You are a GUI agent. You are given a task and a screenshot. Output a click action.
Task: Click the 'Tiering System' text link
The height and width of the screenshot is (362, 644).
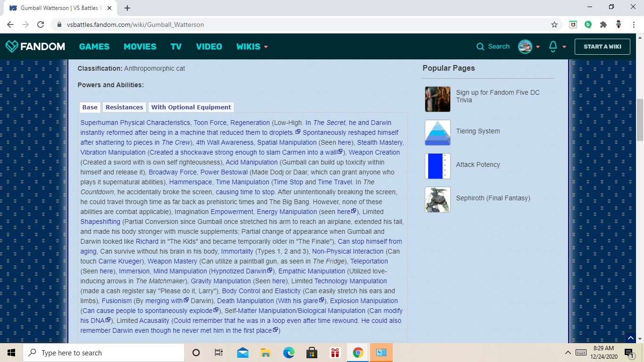click(x=478, y=131)
